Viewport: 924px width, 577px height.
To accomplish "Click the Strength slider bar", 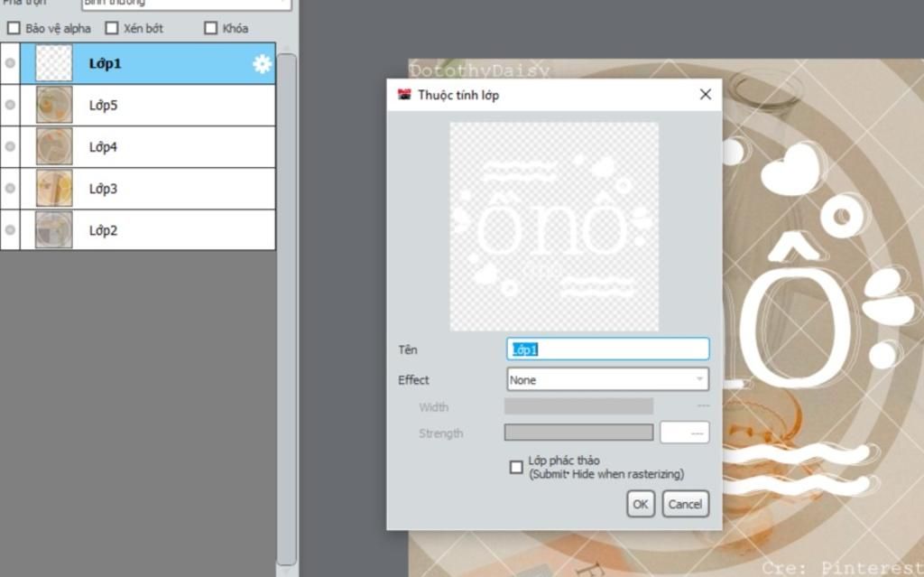I will [578, 433].
